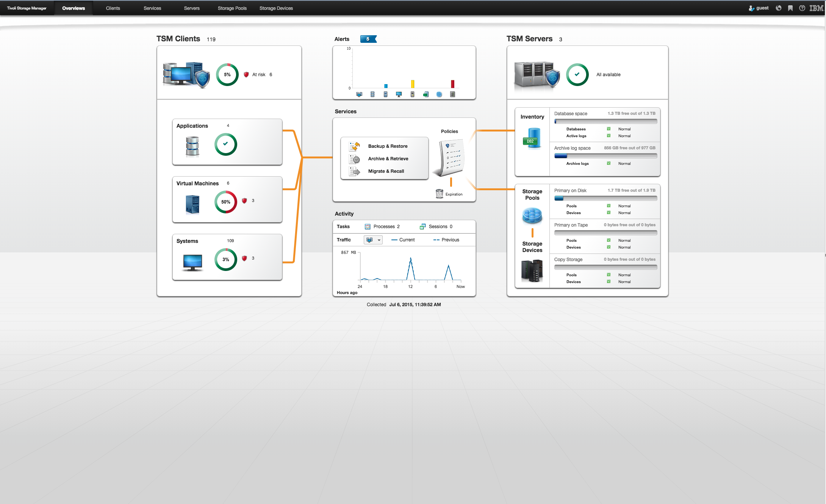Click the guest user icon
The height and width of the screenshot is (504, 826).
tap(751, 8)
